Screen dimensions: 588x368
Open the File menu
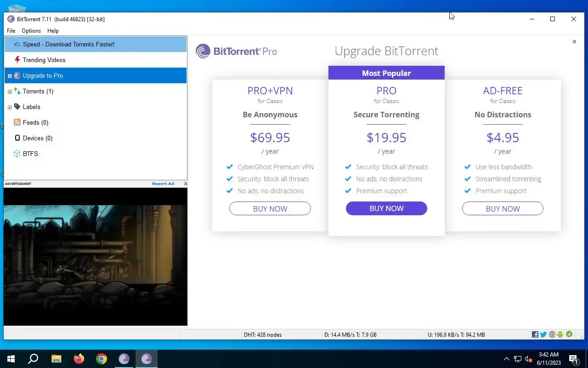tap(11, 31)
